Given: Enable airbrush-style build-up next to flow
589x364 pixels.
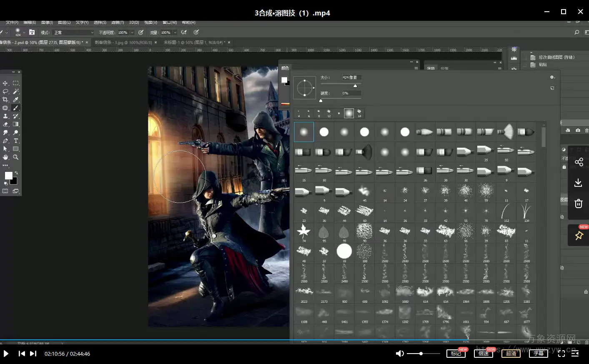Looking at the screenshot, I should coord(184,32).
